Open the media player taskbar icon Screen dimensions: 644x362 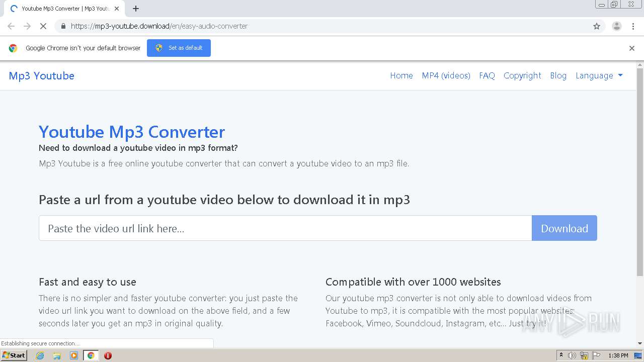[x=74, y=355]
